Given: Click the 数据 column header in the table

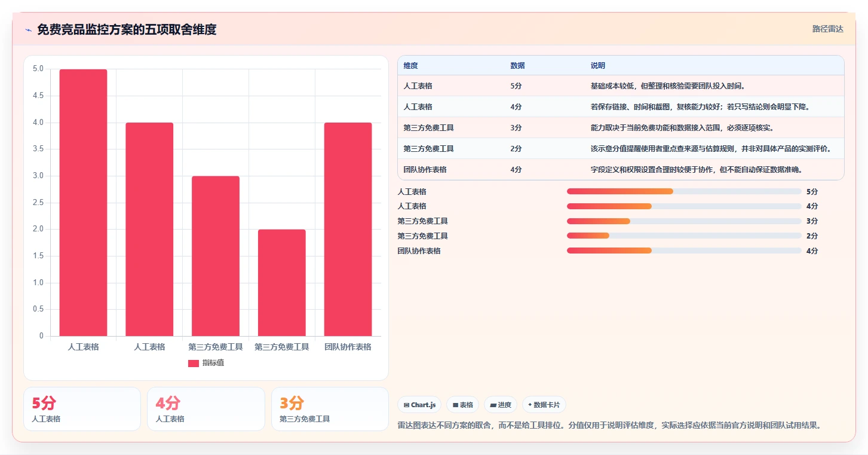Looking at the screenshot, I should (x=517, y=66).
